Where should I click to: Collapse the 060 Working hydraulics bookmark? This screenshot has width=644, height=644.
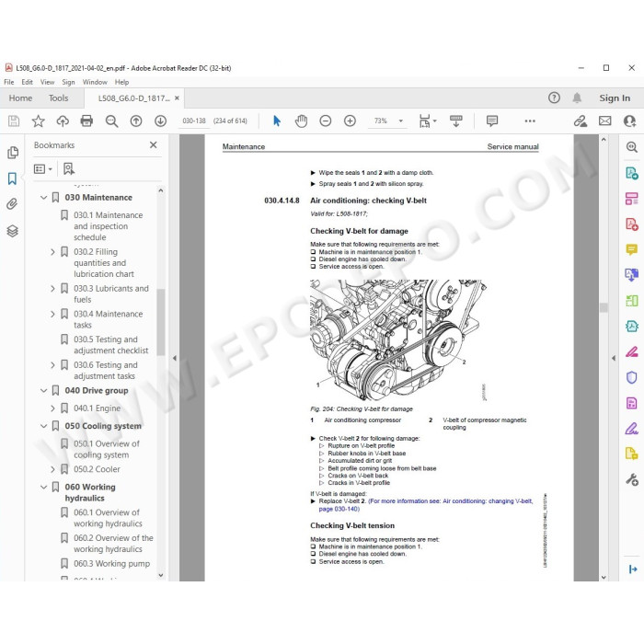(x=43, y=487)
